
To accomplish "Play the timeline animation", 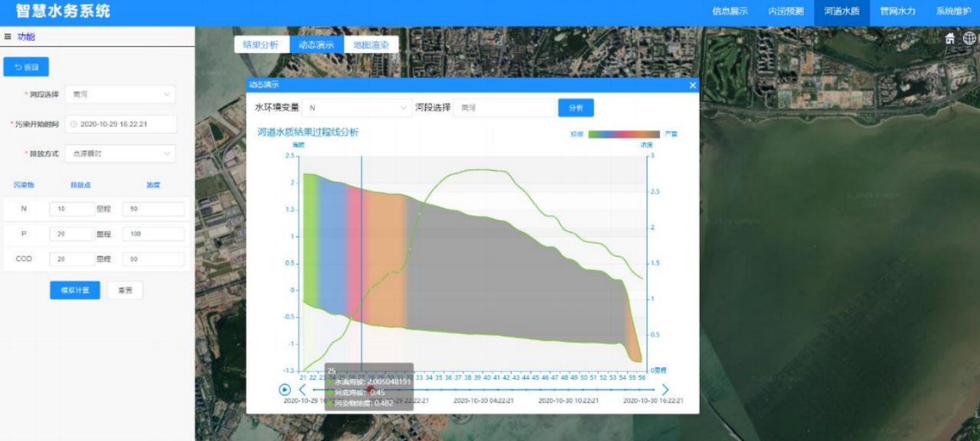I will click(285, 390).
